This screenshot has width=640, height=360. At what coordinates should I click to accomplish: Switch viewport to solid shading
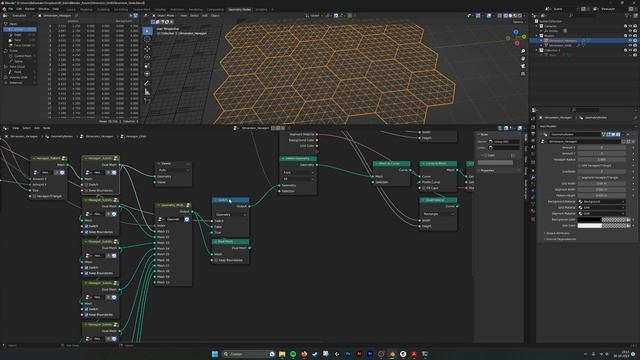pos(510,16)
